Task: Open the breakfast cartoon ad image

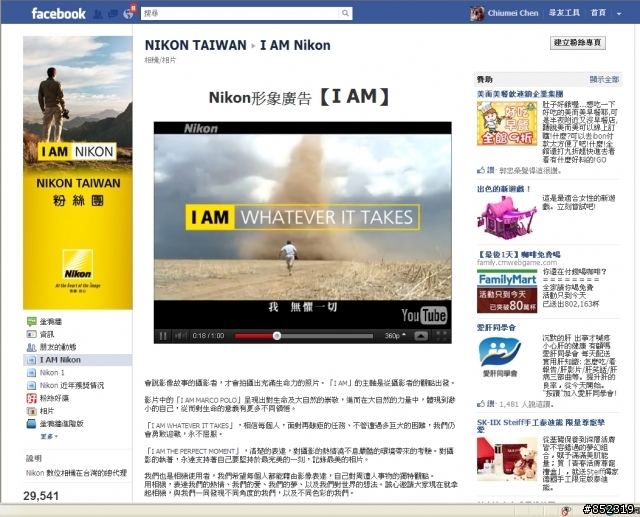Action: pyautogui.click(x=507, y=124)
